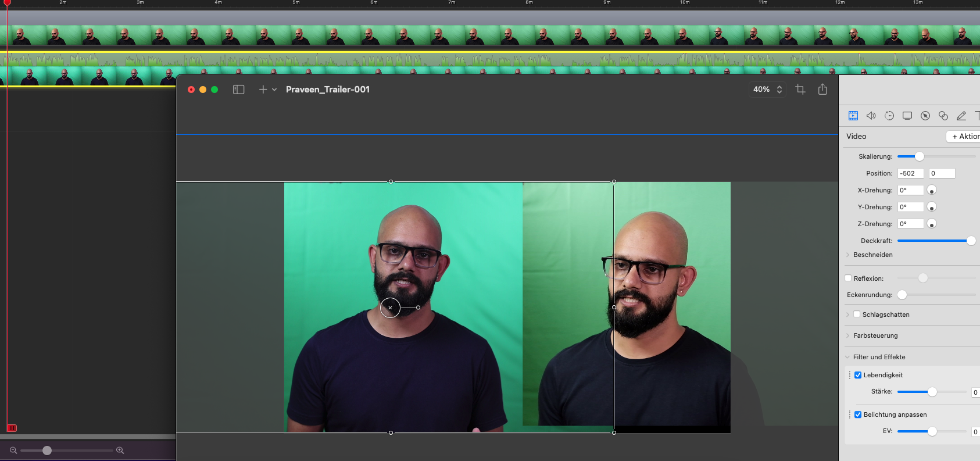Click the Z-Drehung degree input field
The height and width of the screenshot is (461, 980).
911,224
